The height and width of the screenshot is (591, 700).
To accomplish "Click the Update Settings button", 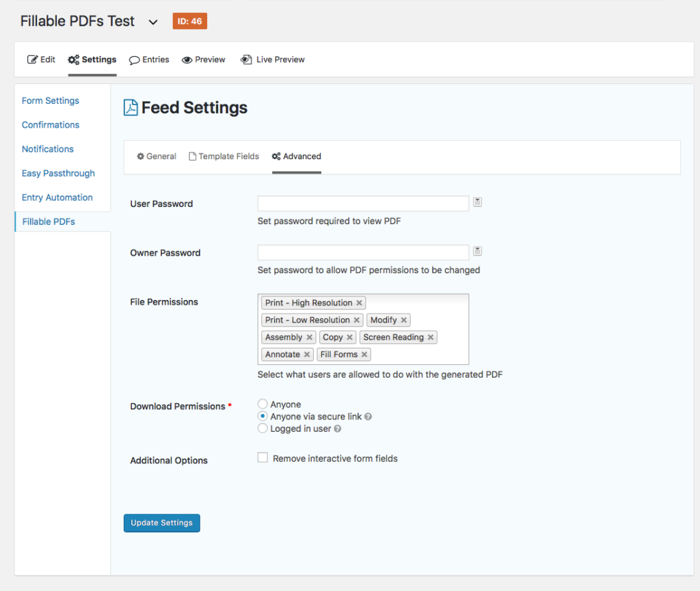I will click(x=162, y=523).
